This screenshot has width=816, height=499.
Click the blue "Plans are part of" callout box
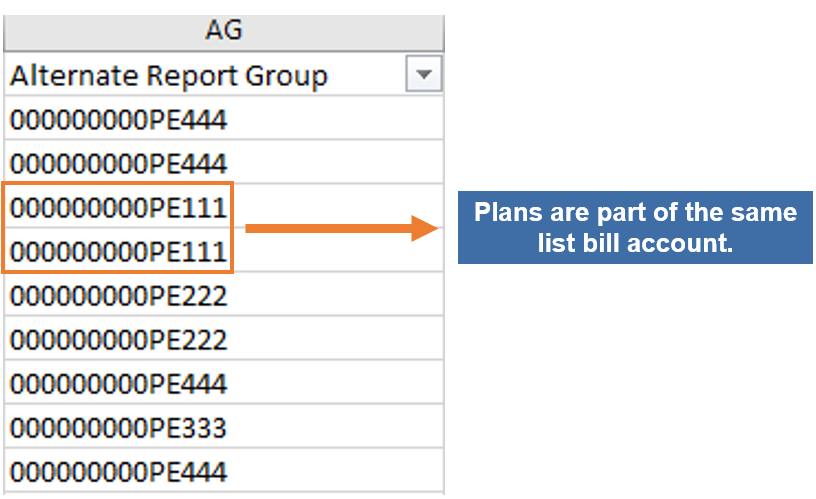pyautogui.click(x=635, y=227)
